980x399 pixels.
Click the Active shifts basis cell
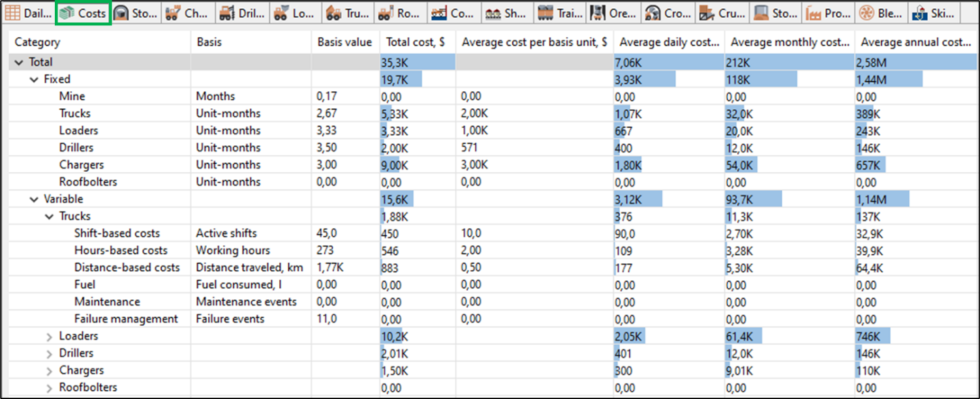point(251,233)
